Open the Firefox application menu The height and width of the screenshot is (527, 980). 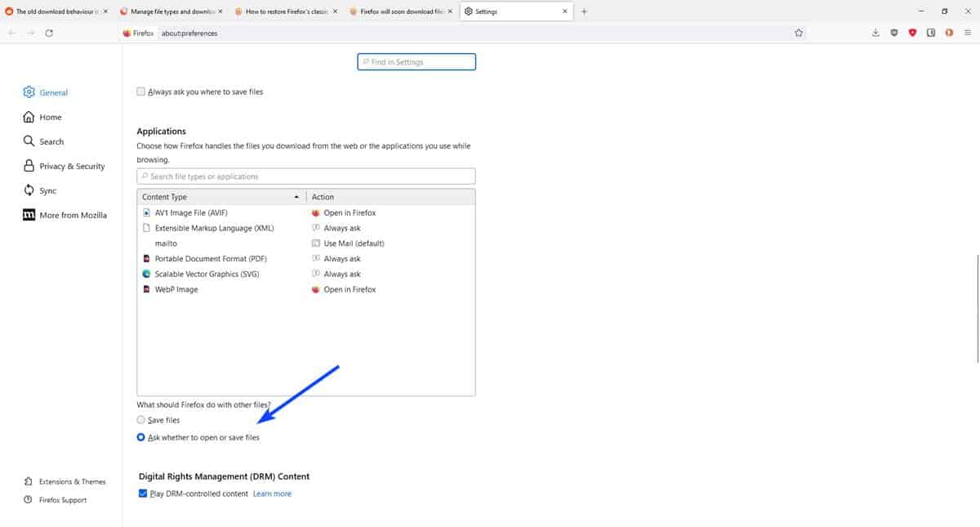tap(969, 33)
